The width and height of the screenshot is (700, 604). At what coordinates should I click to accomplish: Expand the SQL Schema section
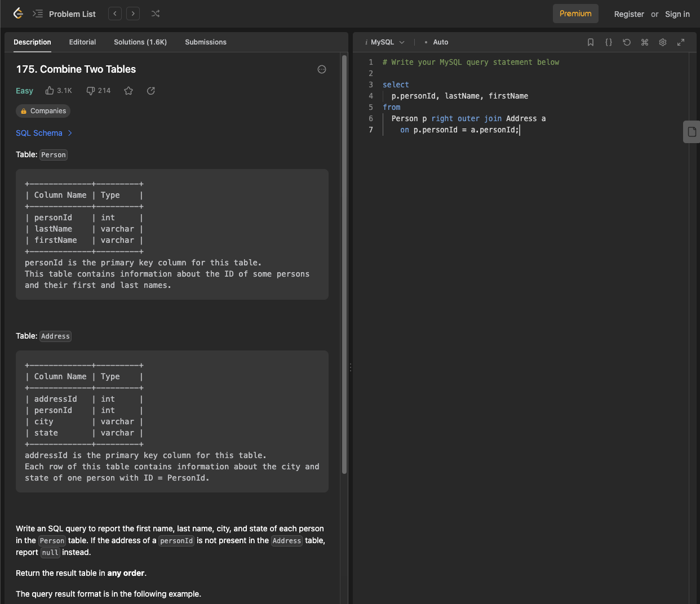click(44, 133)
